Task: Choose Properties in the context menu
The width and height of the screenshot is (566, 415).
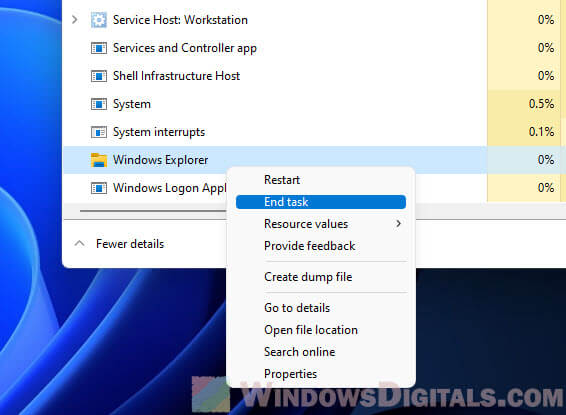Action: coord(321,374)
